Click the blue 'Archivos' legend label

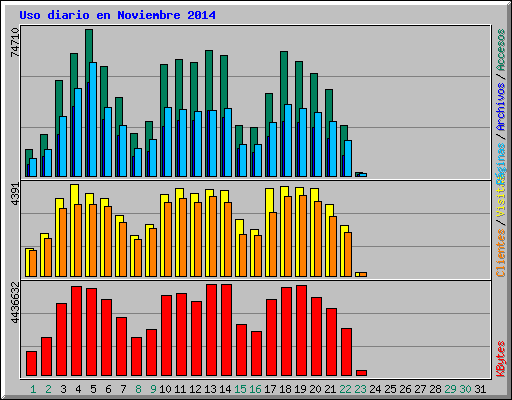tap(501, 107)
